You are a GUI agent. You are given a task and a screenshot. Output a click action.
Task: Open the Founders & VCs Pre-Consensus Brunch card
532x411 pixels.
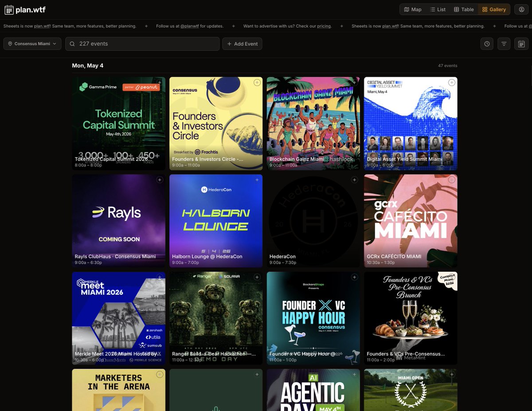point(411,318)
